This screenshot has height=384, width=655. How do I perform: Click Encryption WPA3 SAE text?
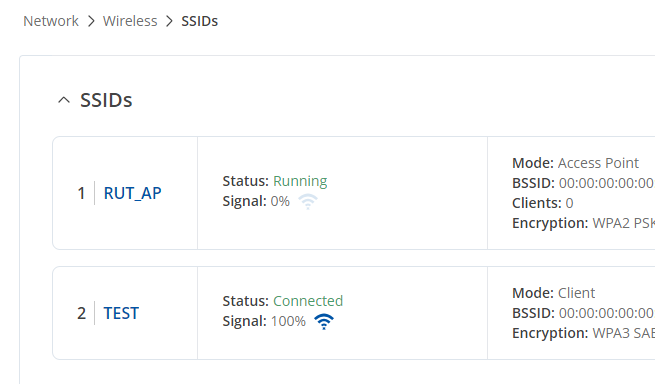click(x=584, y=333)
